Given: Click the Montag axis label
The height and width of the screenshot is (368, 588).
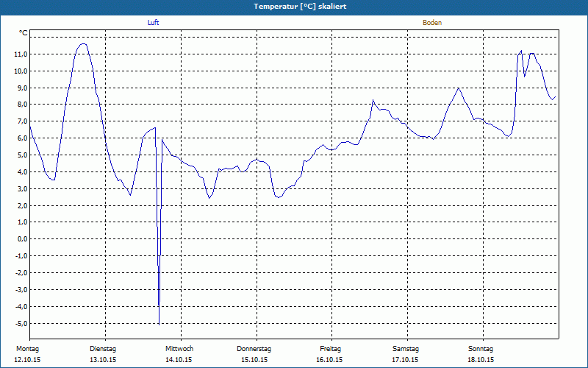Looking at the screenshot, I should [27, 349].
